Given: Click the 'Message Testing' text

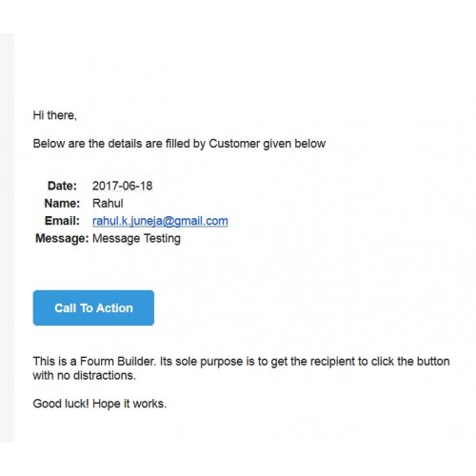Looking at the screenshot, I should tap(136, 238).
